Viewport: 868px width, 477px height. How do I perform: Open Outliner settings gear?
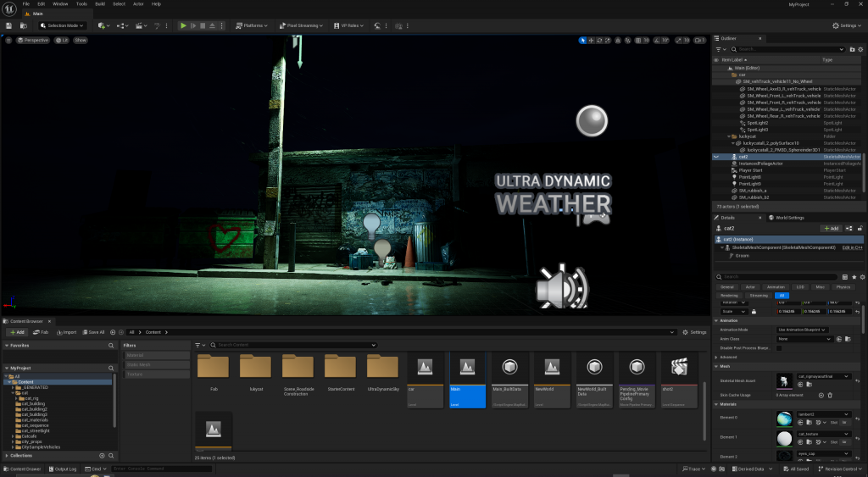pos(861,49)
